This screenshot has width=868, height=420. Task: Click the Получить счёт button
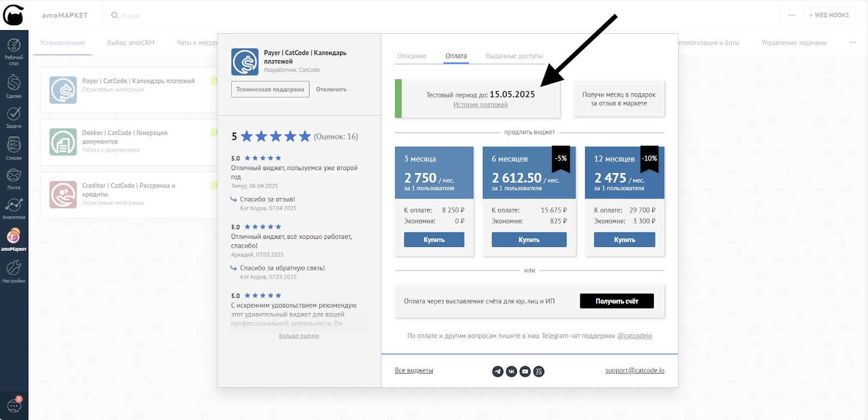[x=617, y=301]
